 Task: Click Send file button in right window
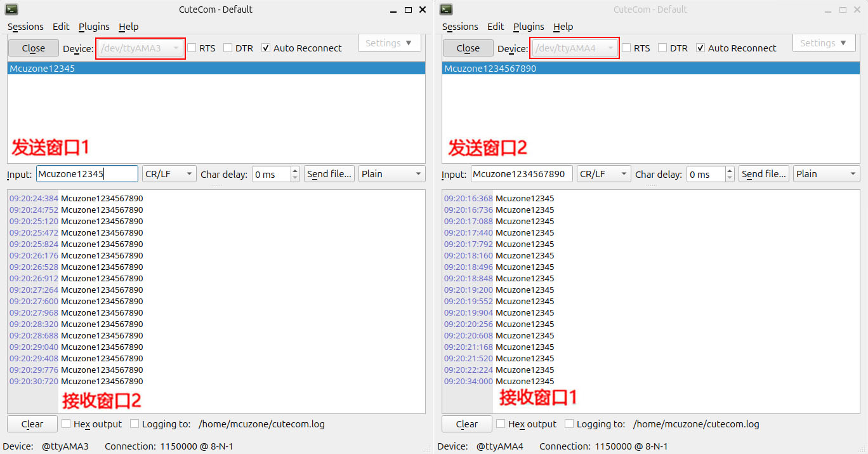point(764,174)
